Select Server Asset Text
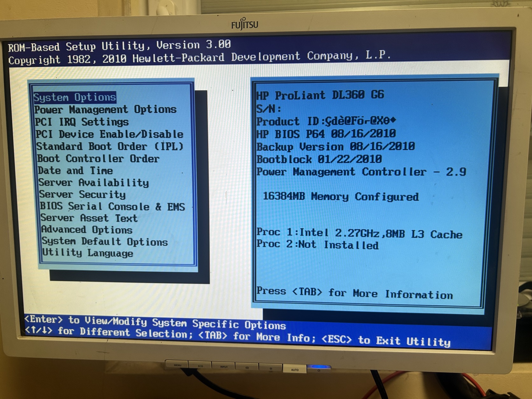Viewport: 532px width, 399px height. [89, 218]
